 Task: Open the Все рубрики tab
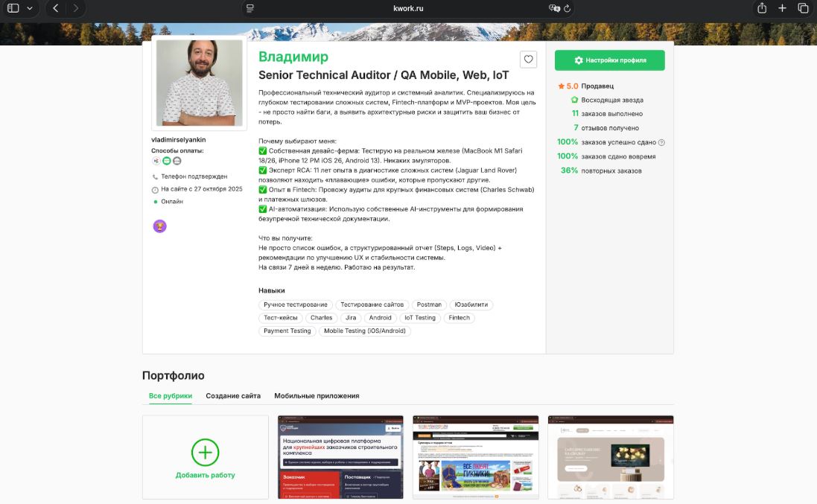click(x=171, y=396)
